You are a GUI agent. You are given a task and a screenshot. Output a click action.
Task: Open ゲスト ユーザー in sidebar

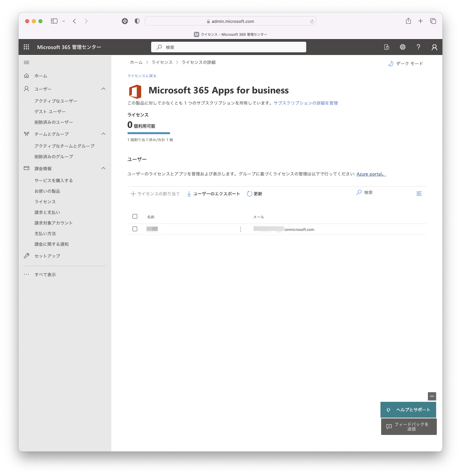[x=50, y=112]
